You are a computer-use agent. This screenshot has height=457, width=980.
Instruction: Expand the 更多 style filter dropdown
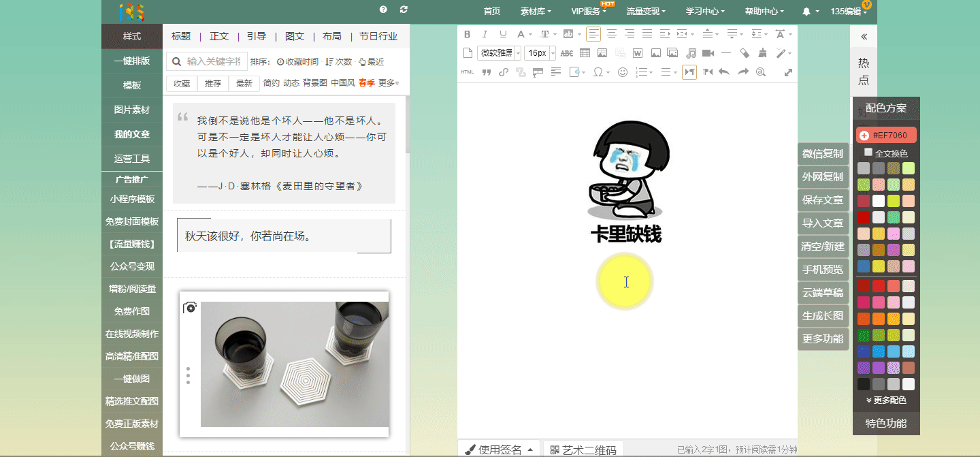[x=389, y=83]
